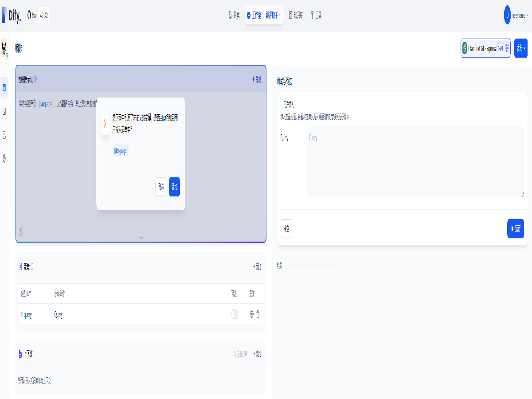532x399 pixels.
Task: Open the 工具 Tools tab
Action: (316, 15)
